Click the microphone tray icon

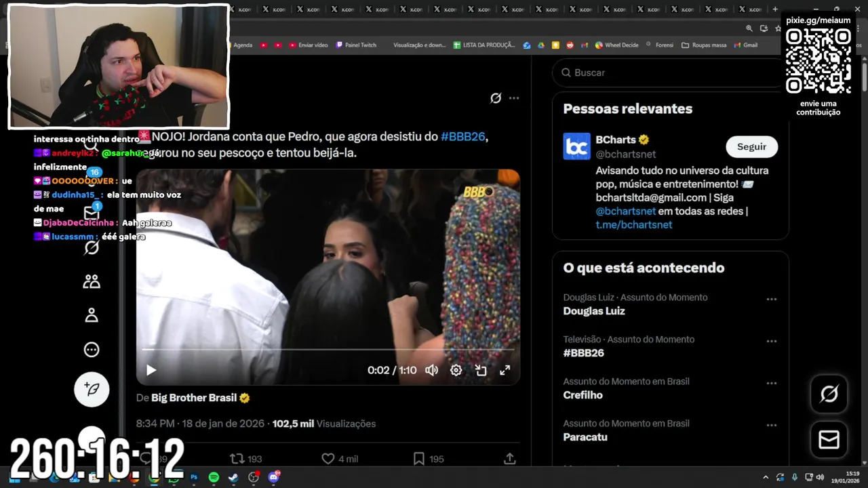point(795,477)
